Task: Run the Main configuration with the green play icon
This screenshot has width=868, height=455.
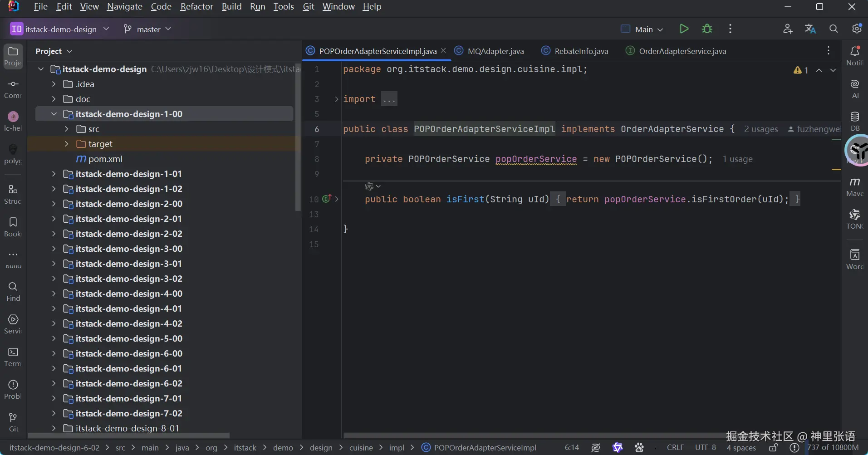Action: pyautogui.click(x=684, y=29)
